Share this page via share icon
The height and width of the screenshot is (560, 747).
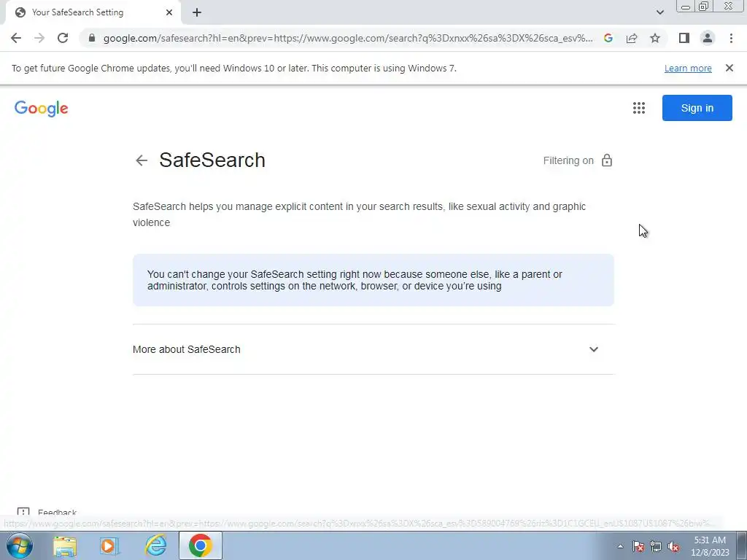click(632, 38)
